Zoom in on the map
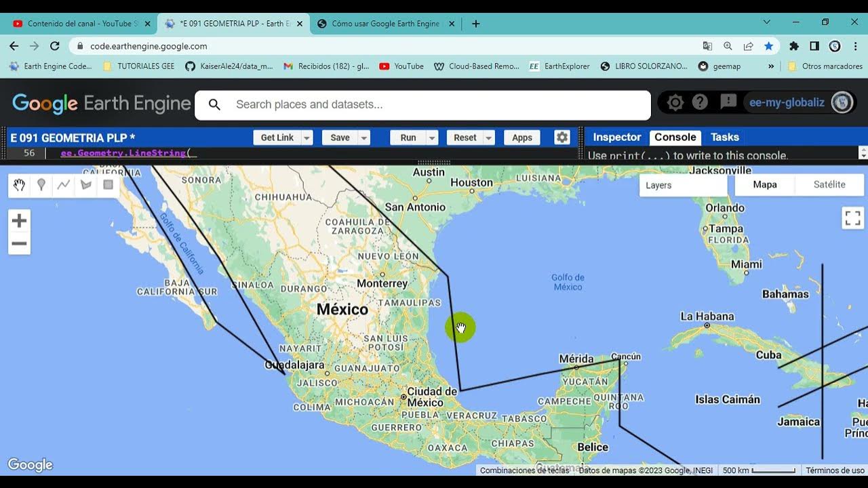The width and height of the screenshot is (868, 488). [x=19, y=221]
